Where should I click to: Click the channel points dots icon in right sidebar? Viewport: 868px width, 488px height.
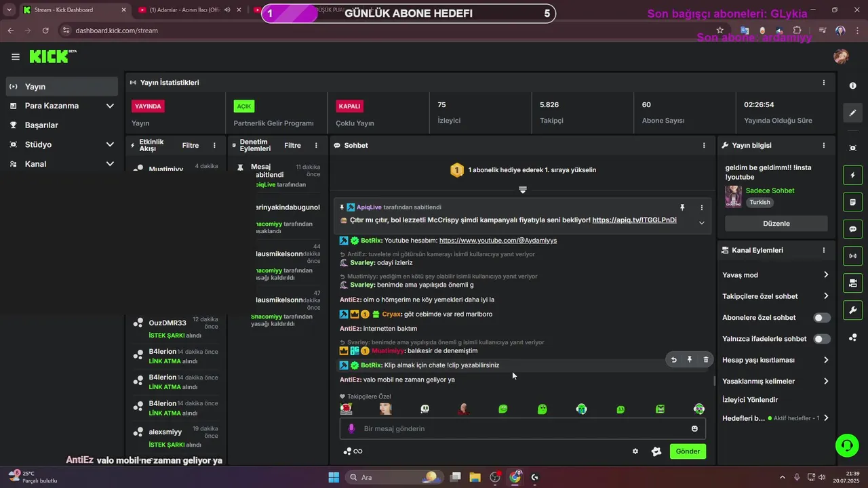pyautogui.click(x=852, y=338)
